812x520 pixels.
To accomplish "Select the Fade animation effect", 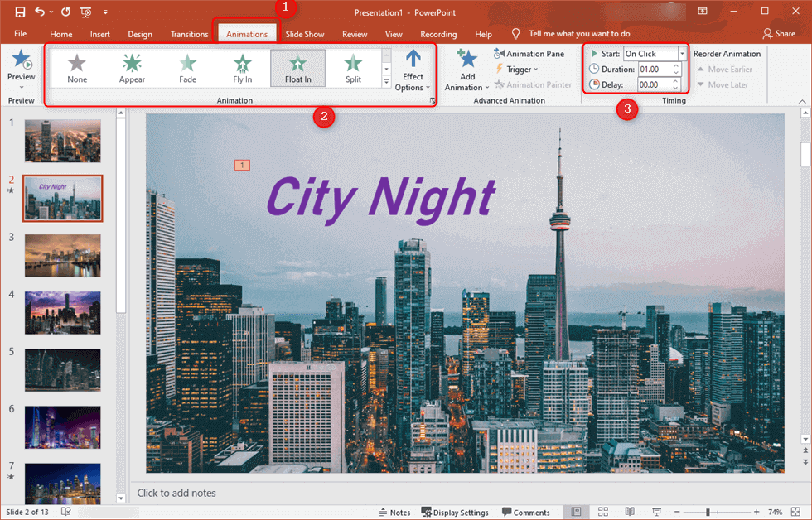I will pyautogui.click(x=187, y=68).
